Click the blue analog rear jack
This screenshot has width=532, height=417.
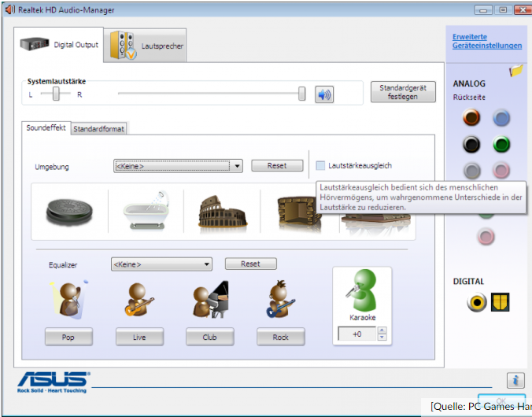point(501,118)
